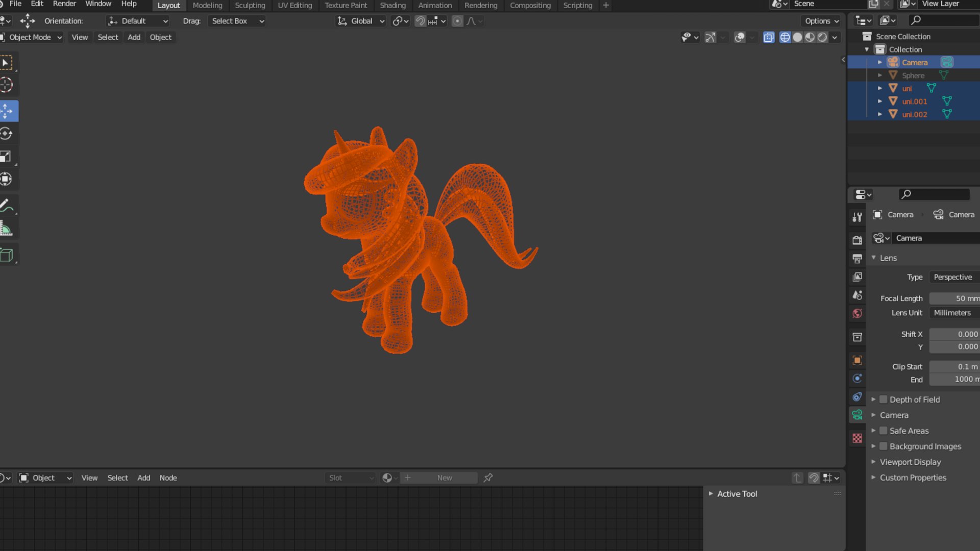Activate the Scale tool
The width and height of the screenshot is (980, 551).
pos(7,156)
